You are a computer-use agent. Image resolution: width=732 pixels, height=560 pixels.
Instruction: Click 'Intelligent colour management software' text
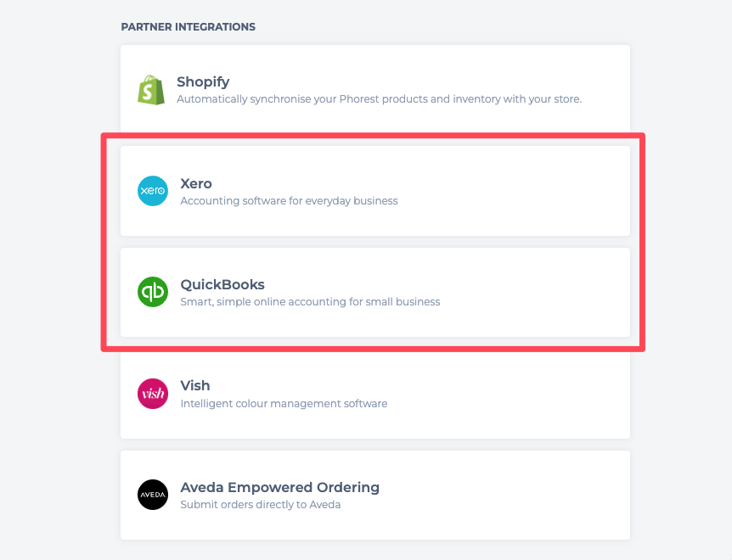(x=284, y=404)
